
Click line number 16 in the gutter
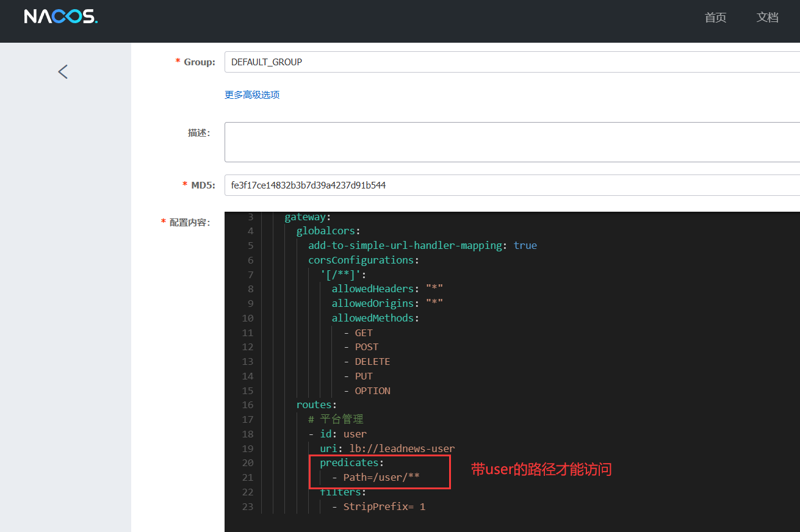click(x=247, y=405)
